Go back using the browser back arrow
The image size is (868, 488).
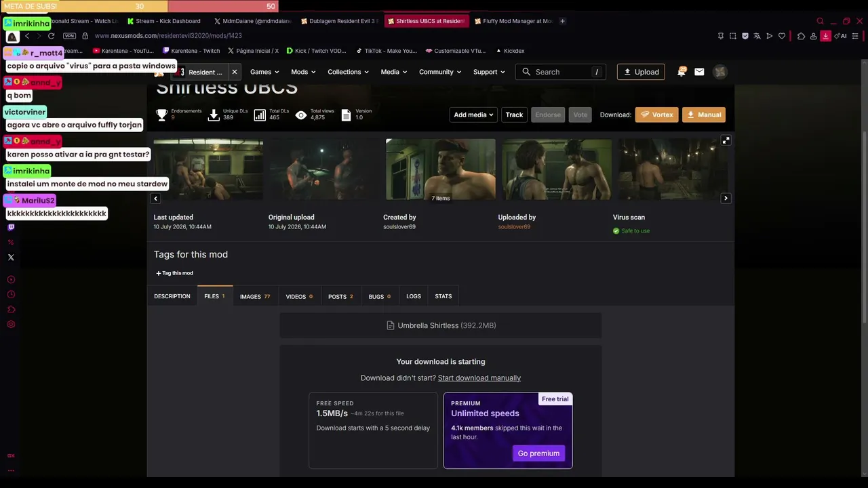(x=27, y=36)
